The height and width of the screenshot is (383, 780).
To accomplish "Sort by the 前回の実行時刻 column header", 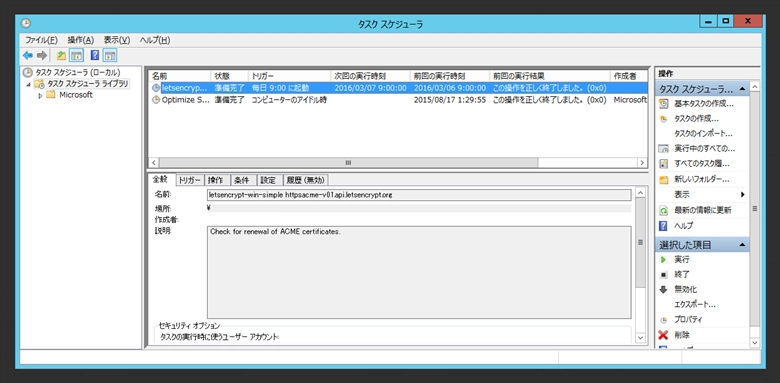I will click(x=450, y=76).
